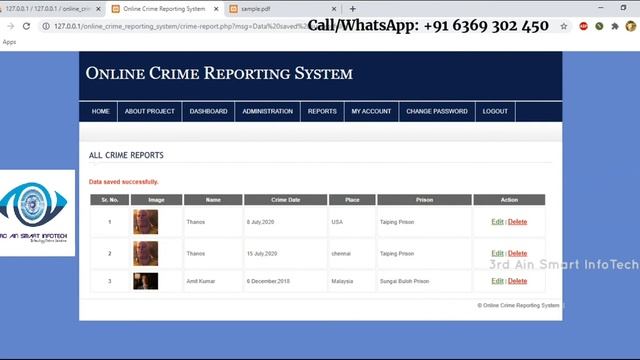The height and width of the screenshot is (360, 640).
Task: Click the Crime Date column header
Action: [x=286, y=200]
